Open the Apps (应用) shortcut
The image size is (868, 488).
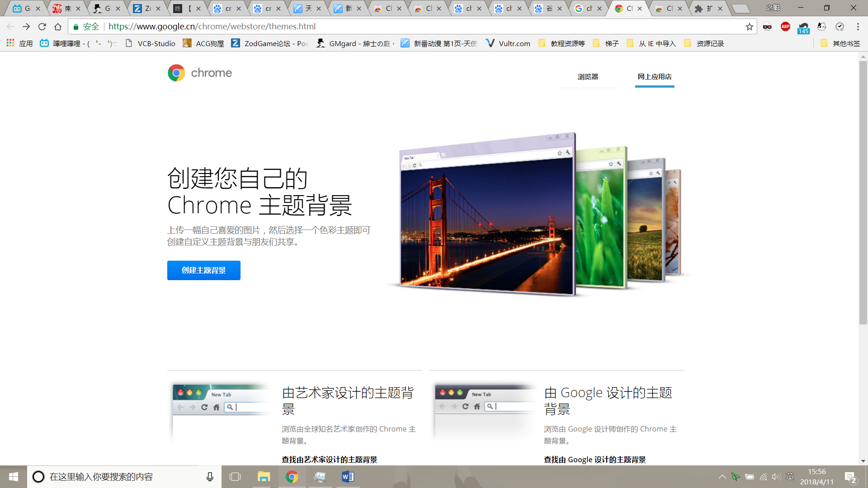[x=19, y=43]
